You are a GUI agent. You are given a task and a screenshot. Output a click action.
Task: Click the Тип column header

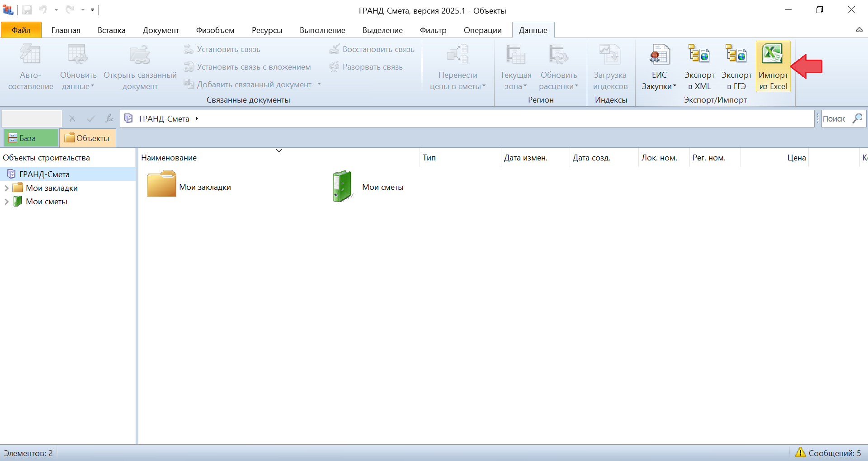(460, 158)
